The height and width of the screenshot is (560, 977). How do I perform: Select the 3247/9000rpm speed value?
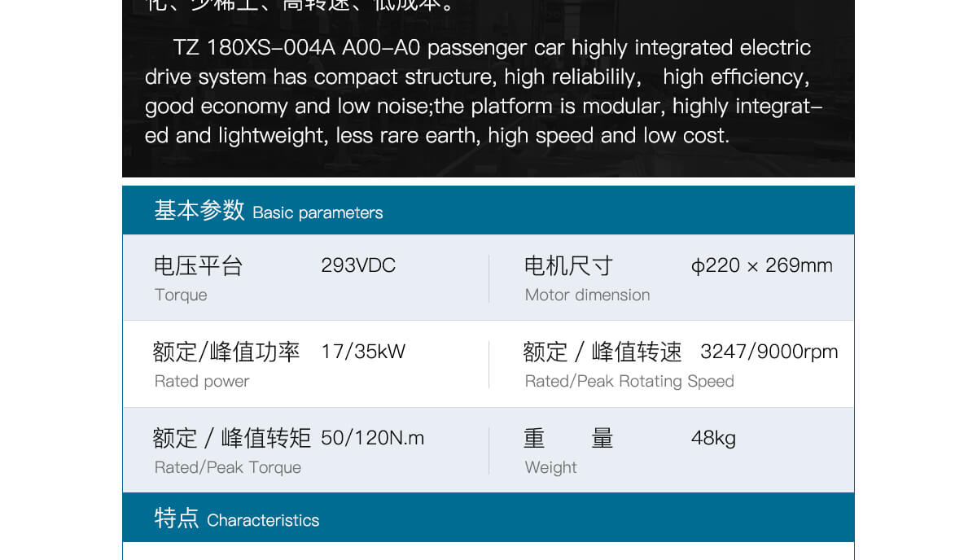click(x=769, y=352)
